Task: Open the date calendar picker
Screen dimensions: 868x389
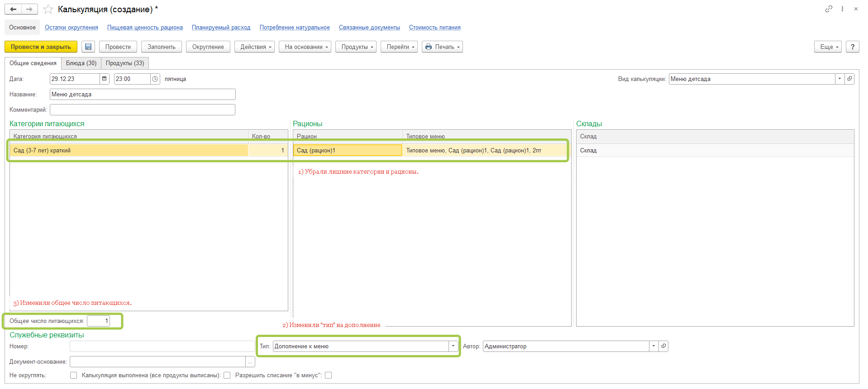Action: 105,79
